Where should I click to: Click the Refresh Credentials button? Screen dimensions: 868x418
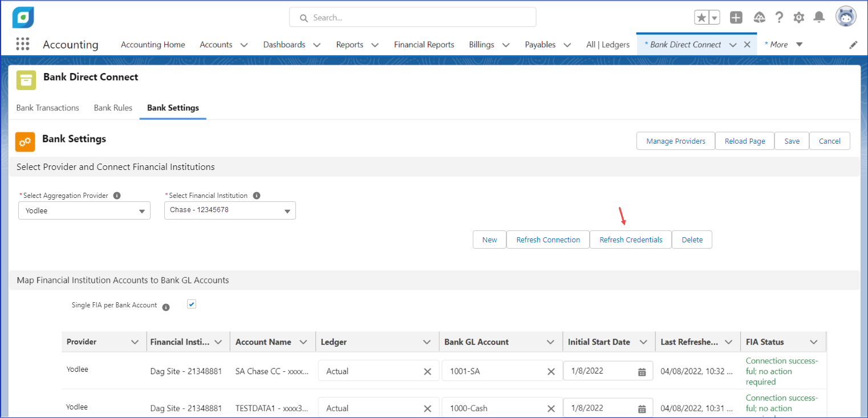click(631, 240)
